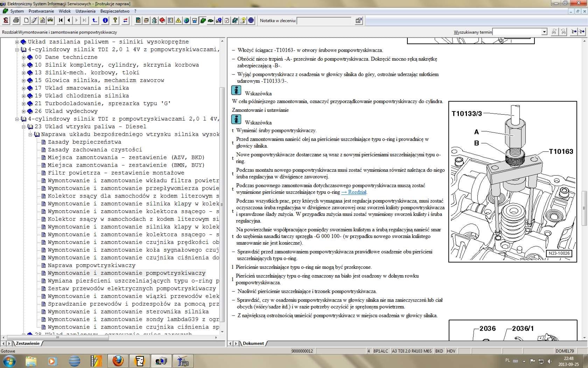Click the globe icon in the toolbar

pos(187,20)
